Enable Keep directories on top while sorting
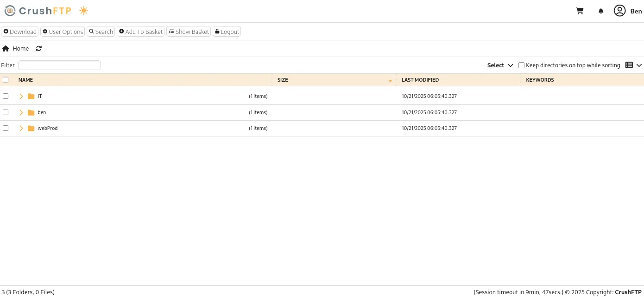Viewport: 644px width, 297px height. click(521, 65)
